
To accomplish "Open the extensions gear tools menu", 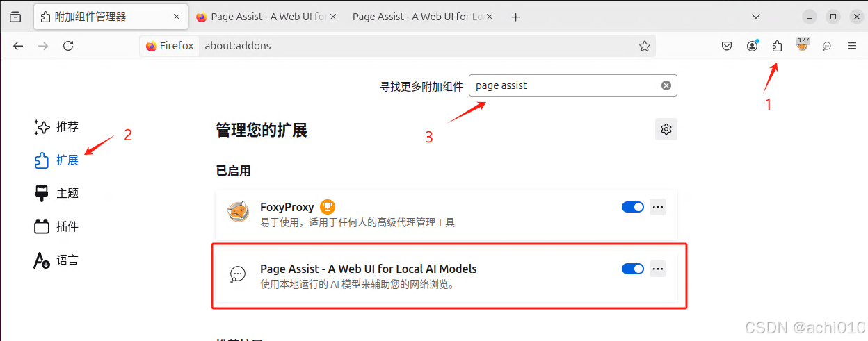I will (x=666, y=129).
